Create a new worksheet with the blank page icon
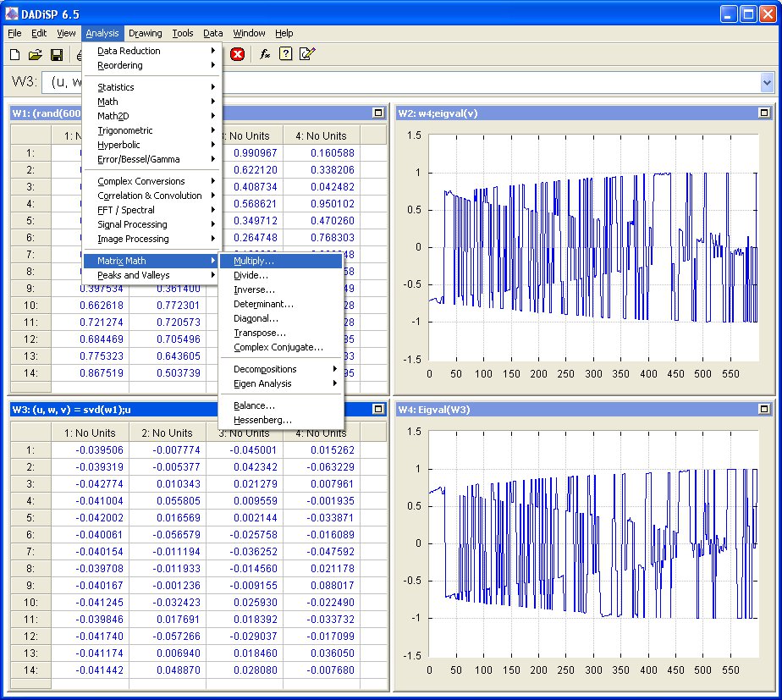Image resolution: width=782 pixels, height=700 pixels. pos(15,54)
